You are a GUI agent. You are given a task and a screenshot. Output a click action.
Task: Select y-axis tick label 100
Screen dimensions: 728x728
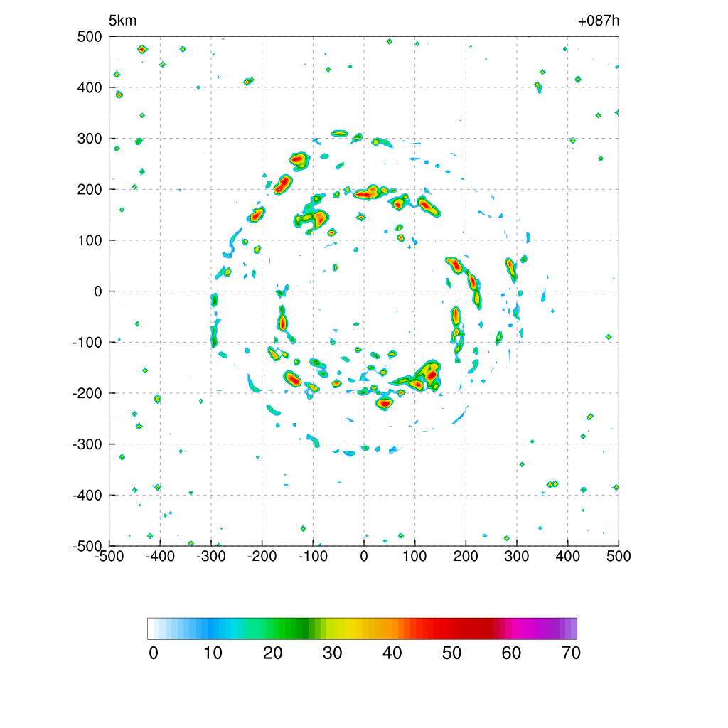tap(90, 240)
